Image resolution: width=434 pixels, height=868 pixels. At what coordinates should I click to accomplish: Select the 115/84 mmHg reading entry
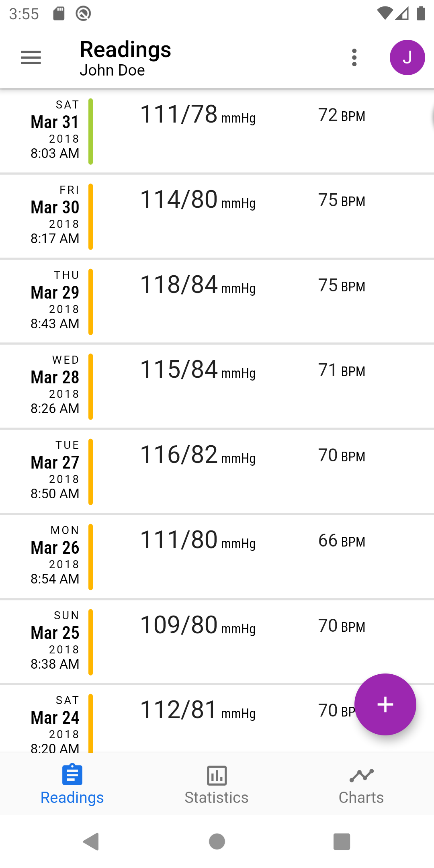tap(217, 386)
